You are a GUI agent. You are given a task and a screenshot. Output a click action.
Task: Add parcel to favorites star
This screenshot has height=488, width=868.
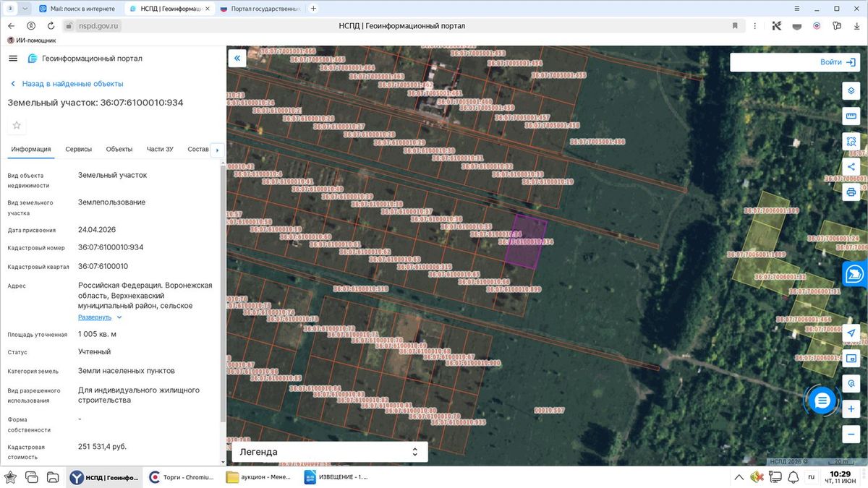click(17, 126)
